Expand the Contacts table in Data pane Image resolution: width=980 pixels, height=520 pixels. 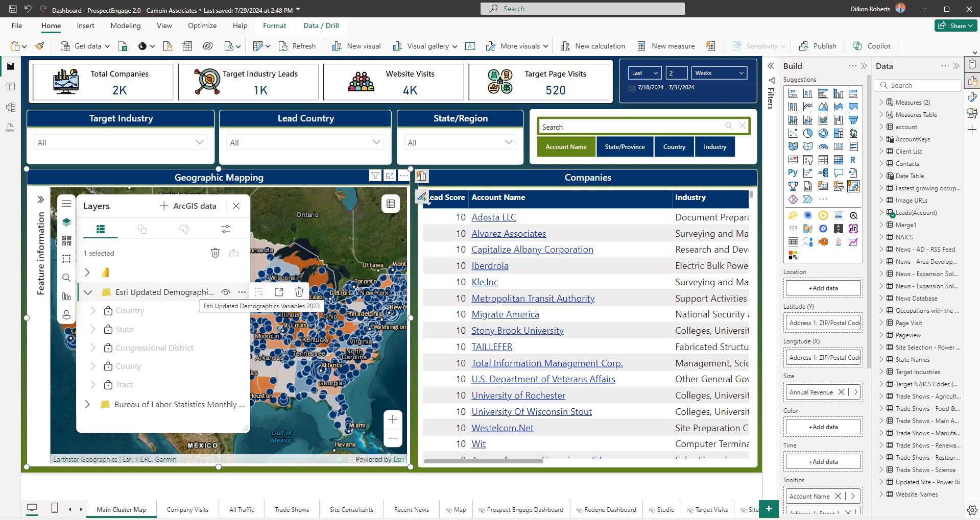click(882, 163)
